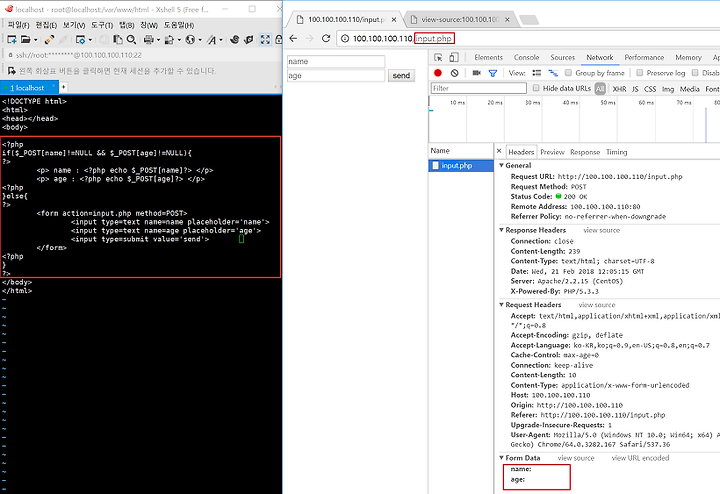720x494 pixels.
Task: Click the Xftp swirl icon in Xshell toolbar
Action: tap(235, 39)
